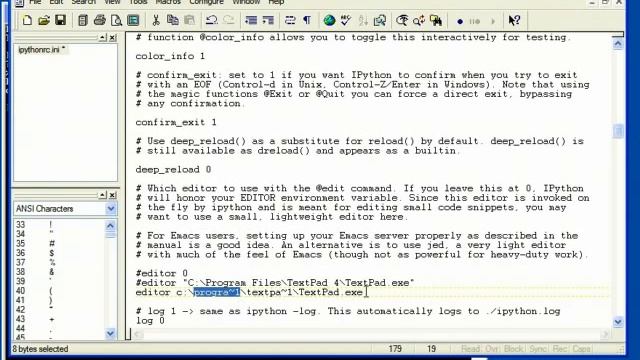
Task: Save the file with the floppy disk icon
Action: pyautogui.click(x=60, y=20)
